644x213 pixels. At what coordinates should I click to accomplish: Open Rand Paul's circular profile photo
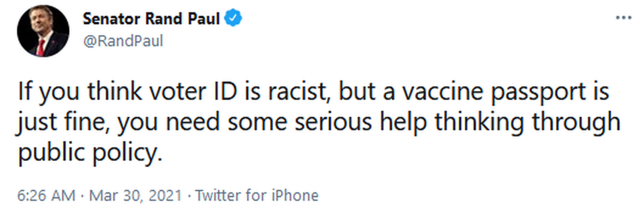[x=43, y=31]
